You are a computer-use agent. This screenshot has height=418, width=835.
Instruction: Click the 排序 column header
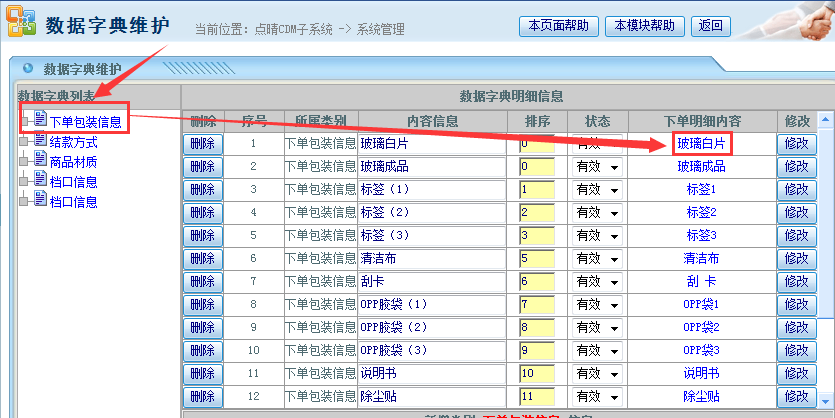[x=537, y=121]
